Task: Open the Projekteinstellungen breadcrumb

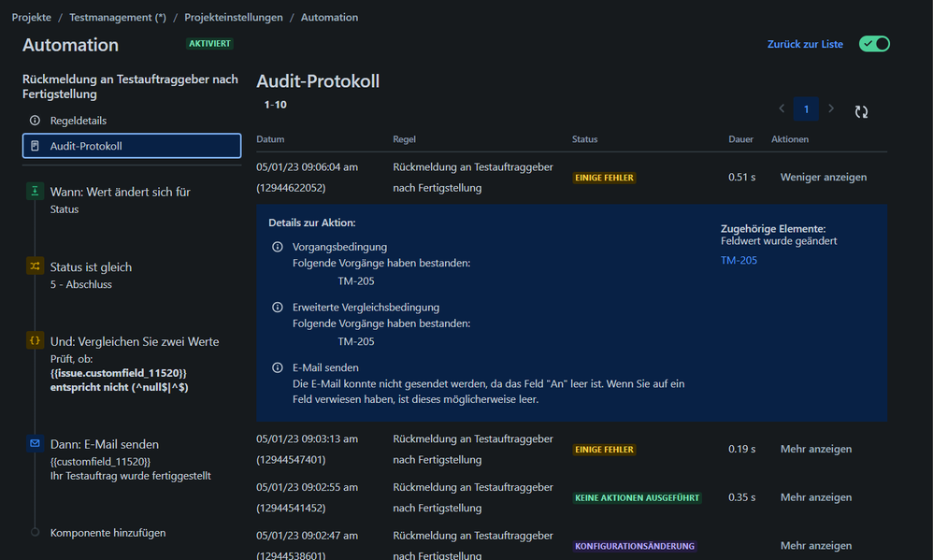Action: [x=233, y=16]
